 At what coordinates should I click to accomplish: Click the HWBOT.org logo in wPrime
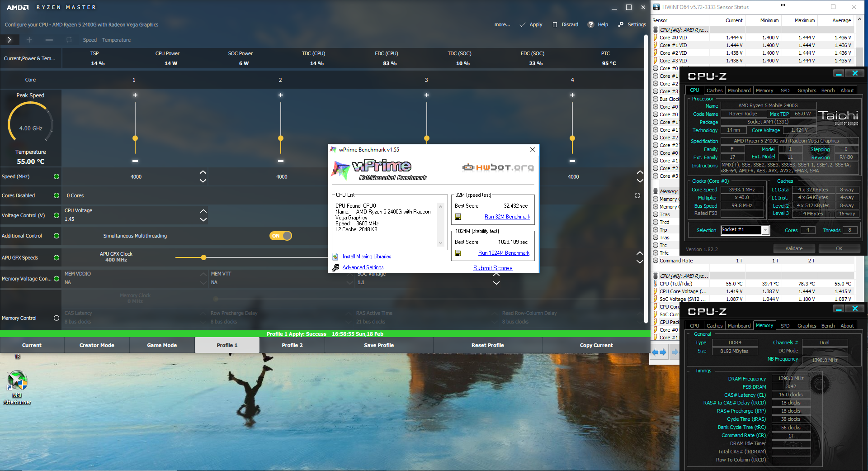pyautogui.click(x=498, y=167)
